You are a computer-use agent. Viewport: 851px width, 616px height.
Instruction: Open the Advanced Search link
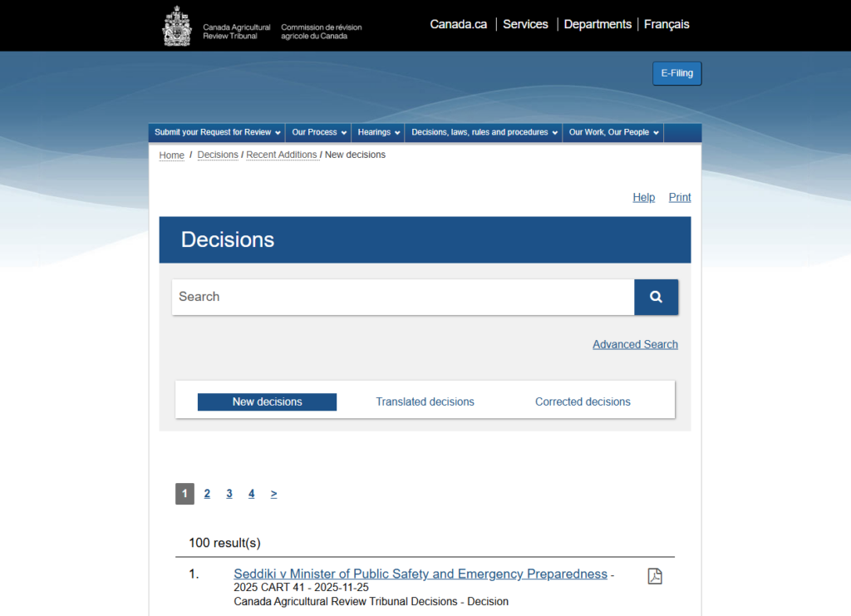tap(635, 344)
